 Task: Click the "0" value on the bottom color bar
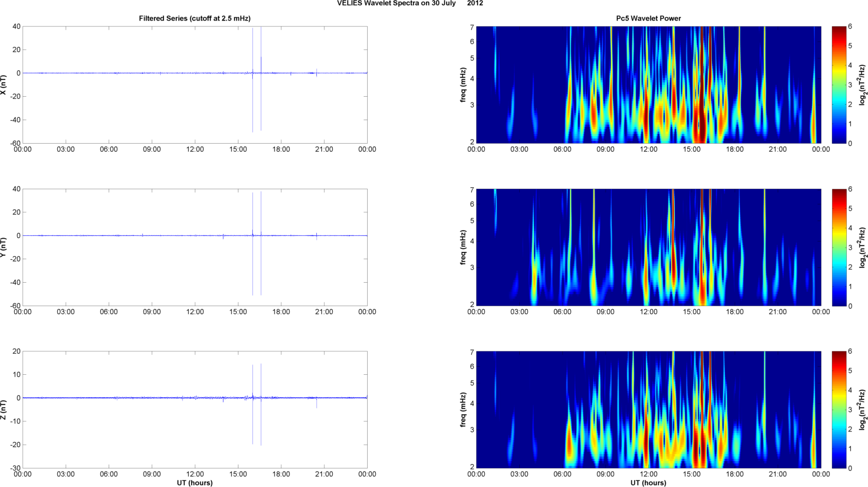click(x=850, y=468)
